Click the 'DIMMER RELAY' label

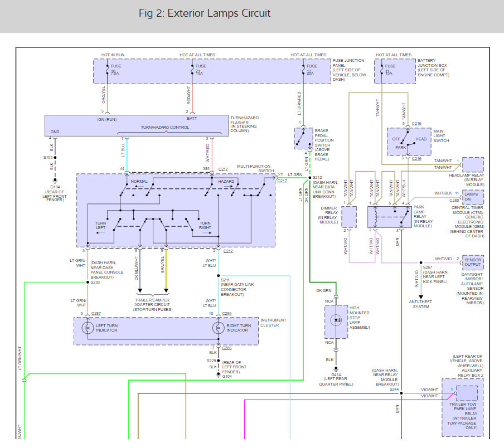[328, 215]
